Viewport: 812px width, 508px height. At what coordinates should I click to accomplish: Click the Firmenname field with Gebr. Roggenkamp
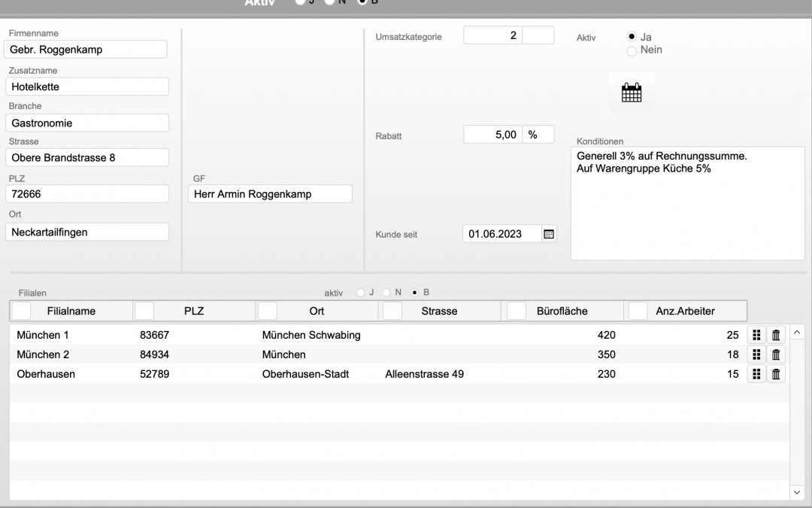pos(86,50)
